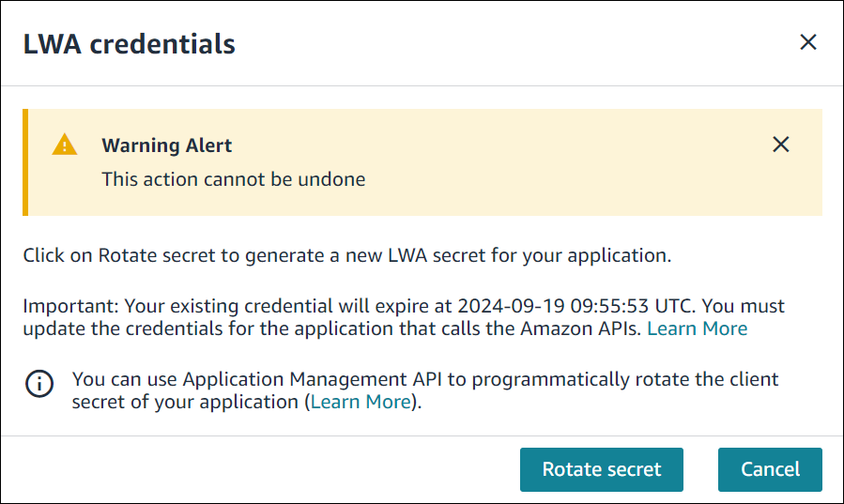This screenshot has height=504, width=844.
Task: Cancel the credential rotation
Action: coord(770,469)
